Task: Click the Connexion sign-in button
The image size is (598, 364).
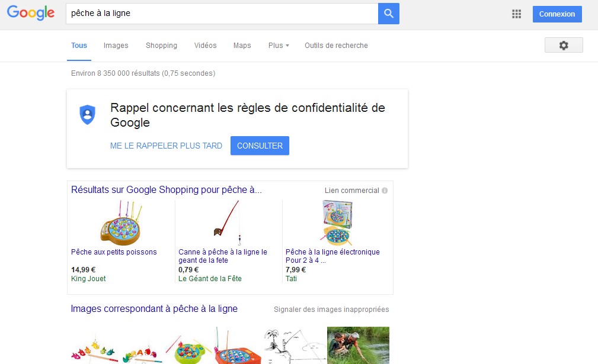Action: 557,14
